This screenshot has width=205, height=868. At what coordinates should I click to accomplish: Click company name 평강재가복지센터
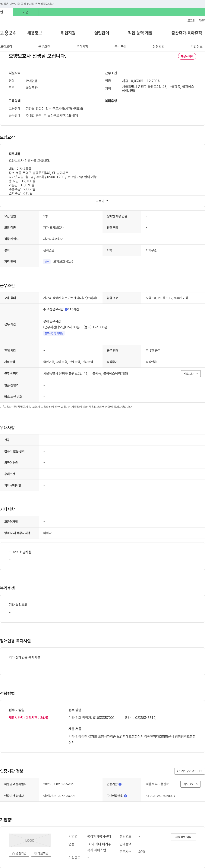tap(99, 836)
